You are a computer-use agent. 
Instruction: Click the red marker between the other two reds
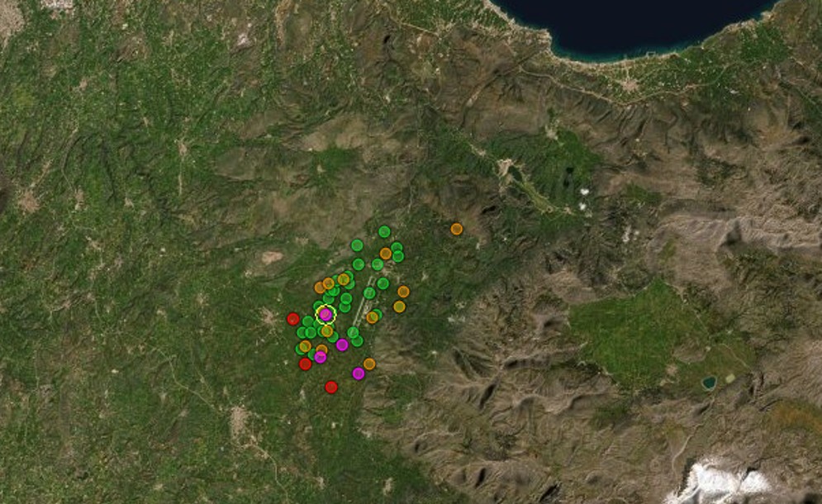point(305,364)
